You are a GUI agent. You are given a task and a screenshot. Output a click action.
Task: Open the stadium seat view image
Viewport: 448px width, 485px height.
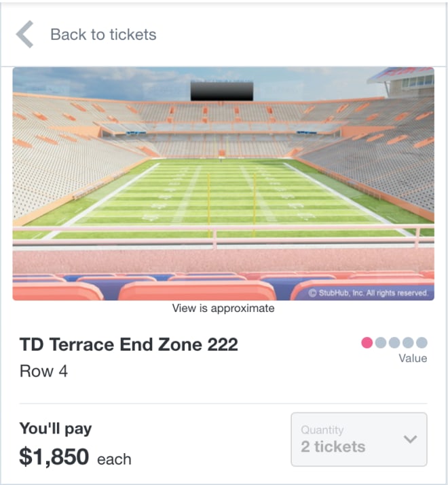(x=223, y=184)
